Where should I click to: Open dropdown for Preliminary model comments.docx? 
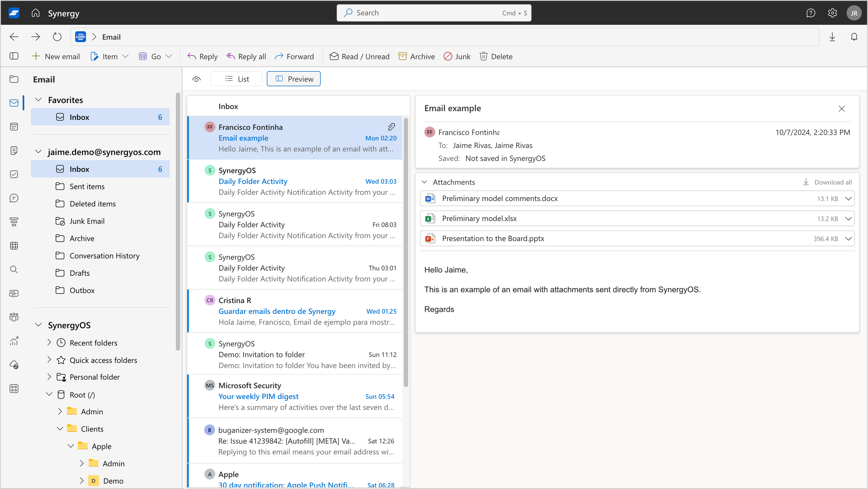848,198
